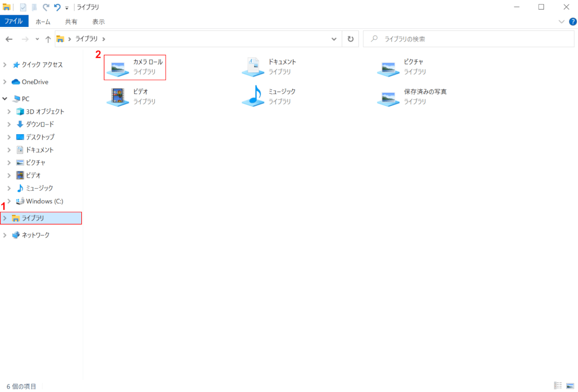578x392 pixels.
Task: Switch to large icons view in status bar
Action: pyautogui.click(x=570, y=386)
